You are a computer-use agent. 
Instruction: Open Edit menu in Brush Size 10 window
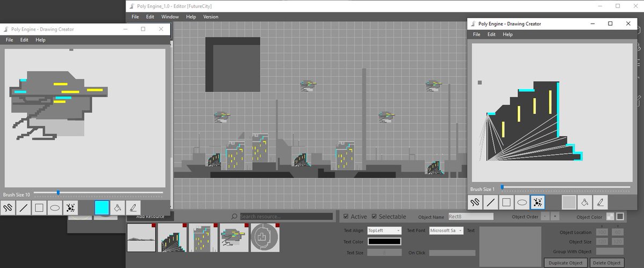coord(24,40)
